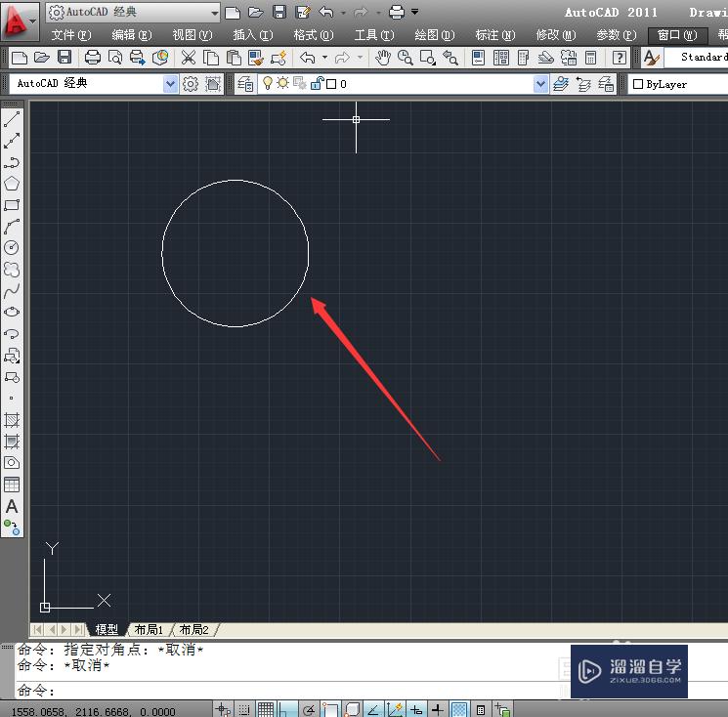Screen dimensions: 728x717
Task: Open the QuickCalc calculator
Action: (x=590, y=58)
